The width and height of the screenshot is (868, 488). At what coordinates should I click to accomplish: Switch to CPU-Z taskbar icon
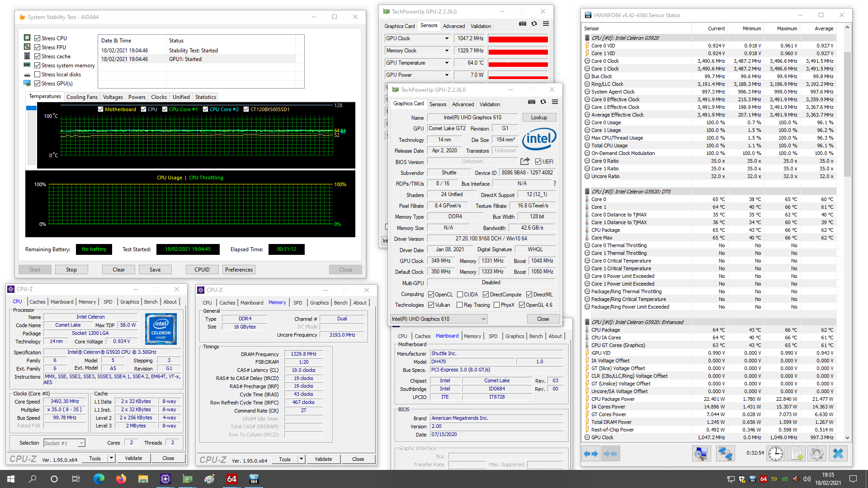click(x=165, y=479)
